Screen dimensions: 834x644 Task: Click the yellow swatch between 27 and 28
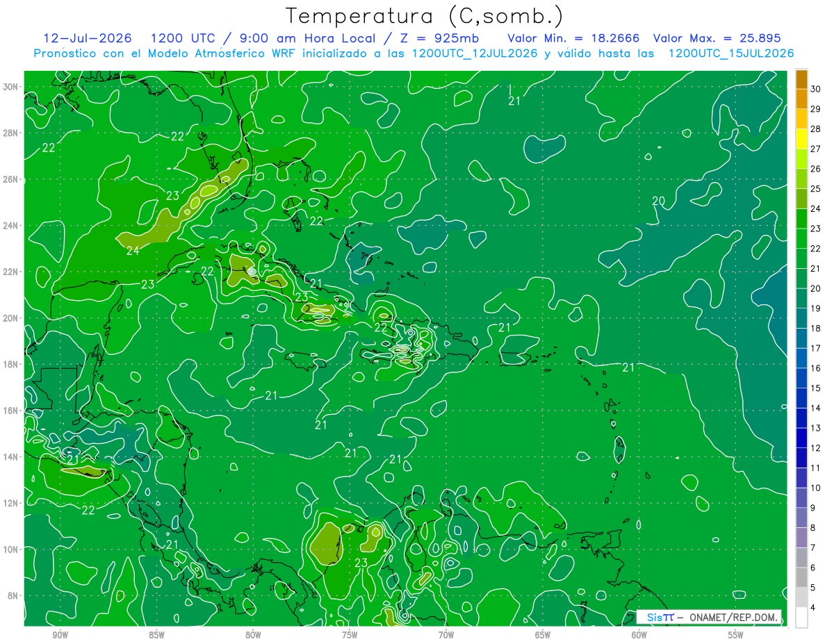tap(801, 140)
